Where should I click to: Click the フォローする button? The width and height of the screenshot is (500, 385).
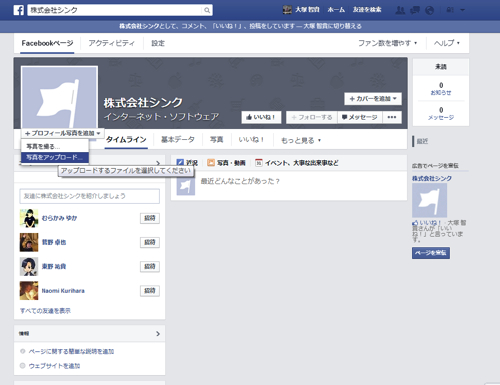312,117
